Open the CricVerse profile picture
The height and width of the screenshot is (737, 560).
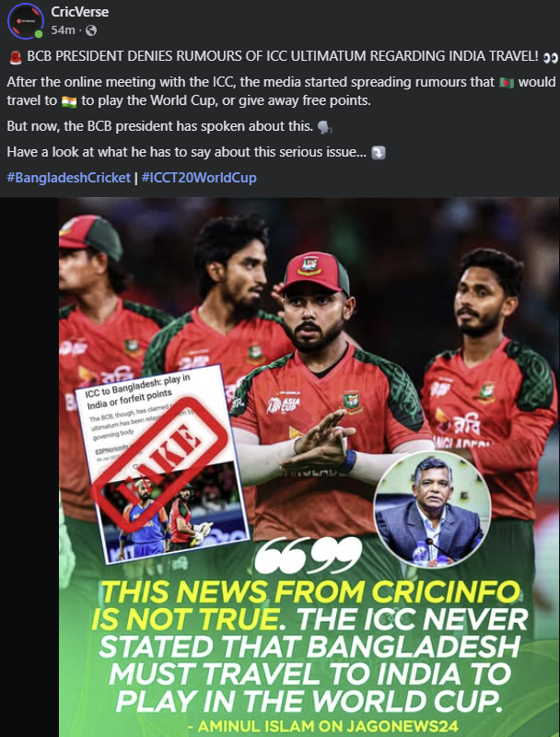(x=26, y=20)
